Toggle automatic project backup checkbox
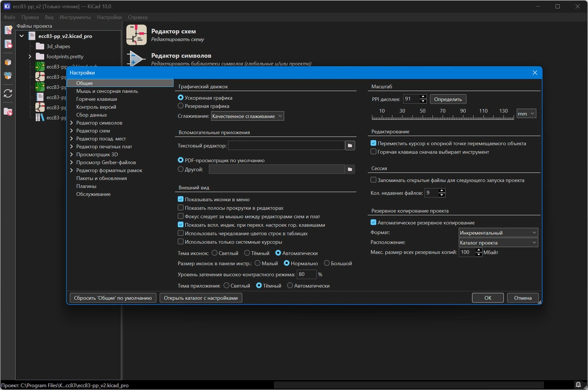Image resolution: width=588 pixels, height=390 pixels. (373, 223)
